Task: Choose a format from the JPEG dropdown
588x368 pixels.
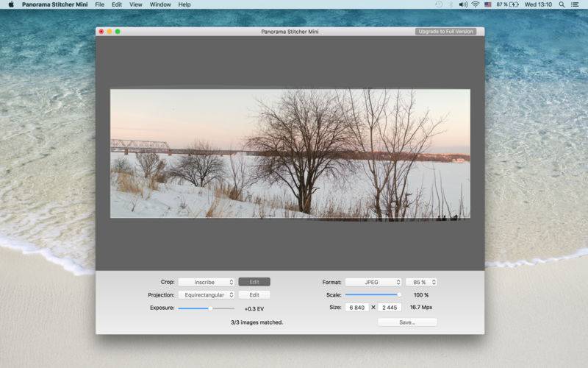Action: click(373, 282)
